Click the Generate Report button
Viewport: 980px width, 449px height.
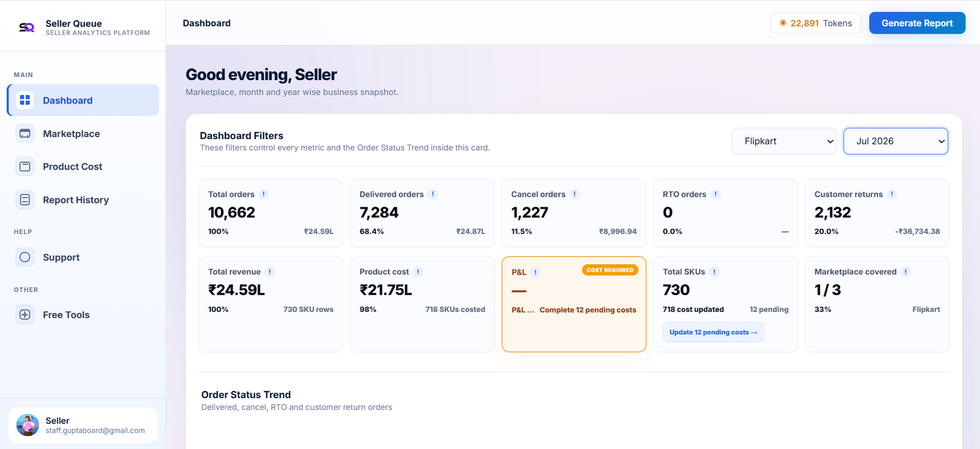pos(917,23)
